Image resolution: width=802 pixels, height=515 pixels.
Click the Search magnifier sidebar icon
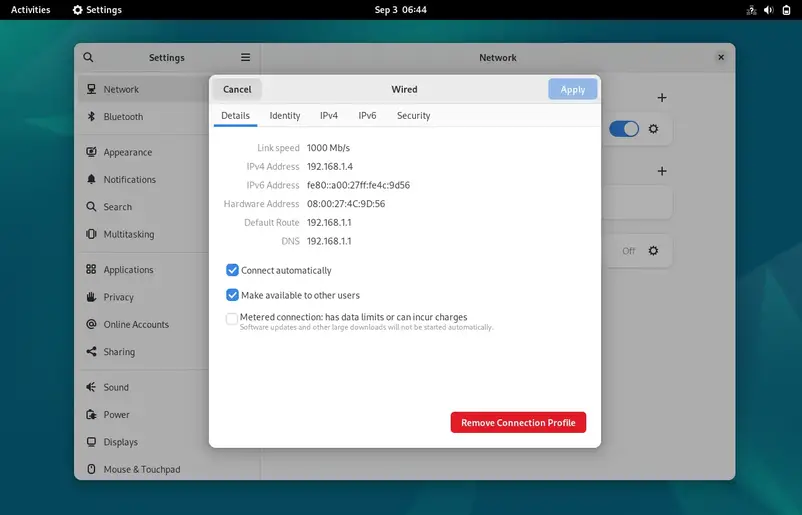[x=91, y=207]
